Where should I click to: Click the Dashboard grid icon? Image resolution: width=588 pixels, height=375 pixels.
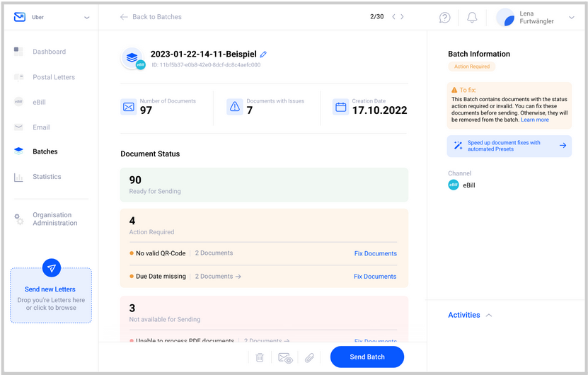18,52
